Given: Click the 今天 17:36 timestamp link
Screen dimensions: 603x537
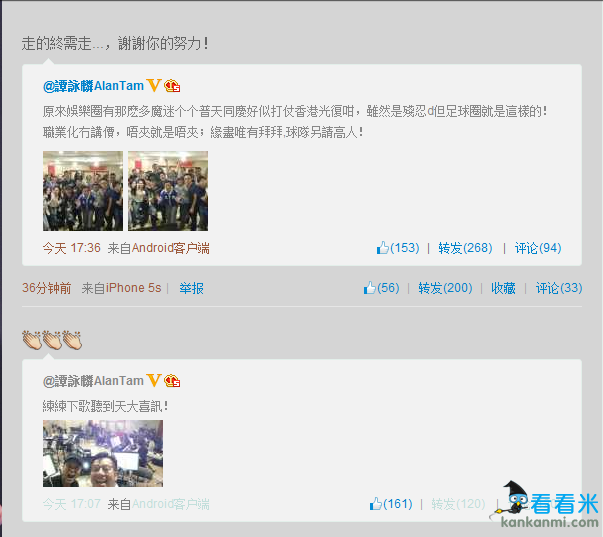Looking at the screenshot, I should tap(72, 248).
